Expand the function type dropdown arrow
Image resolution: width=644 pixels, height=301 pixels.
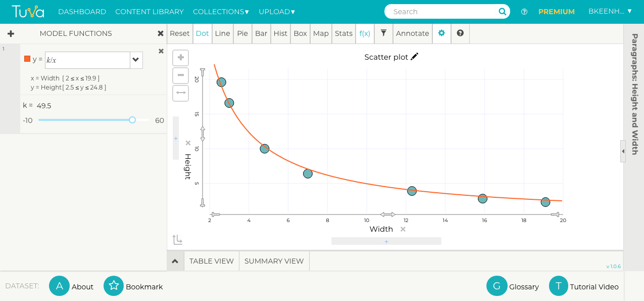click(x=136, y=60)
